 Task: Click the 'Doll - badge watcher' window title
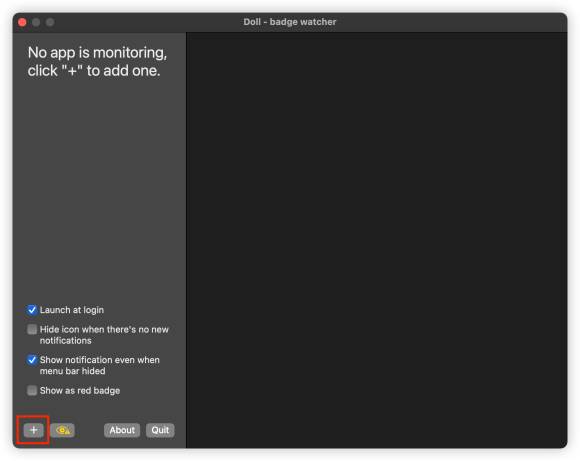(290, 22)
